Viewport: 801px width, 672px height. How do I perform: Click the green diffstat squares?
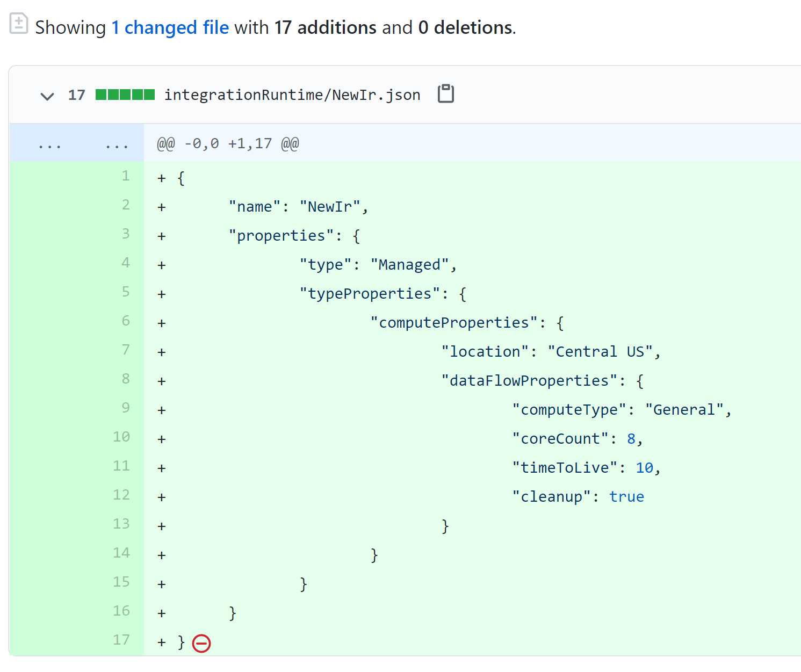click(125, 95)
